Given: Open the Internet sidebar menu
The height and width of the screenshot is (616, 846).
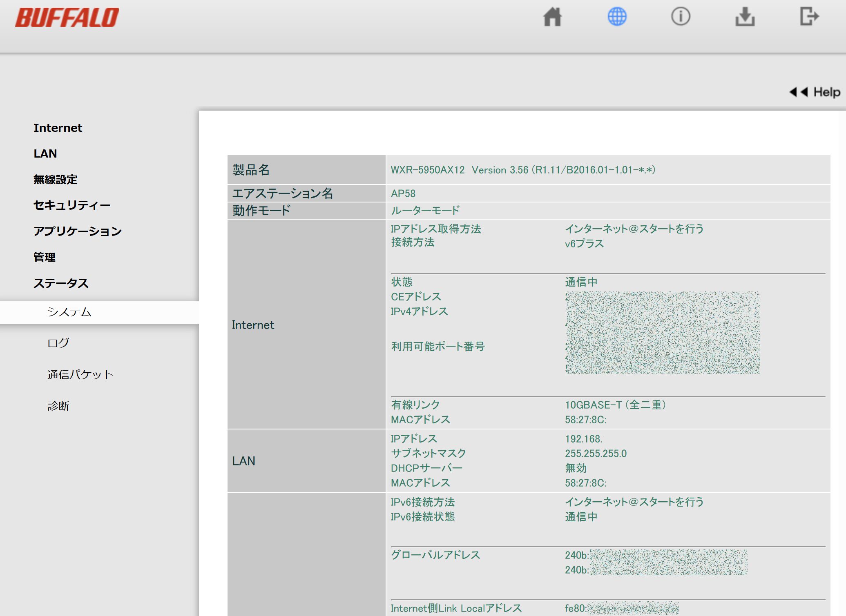Looking at the screenshot, I should coord(58,128).
